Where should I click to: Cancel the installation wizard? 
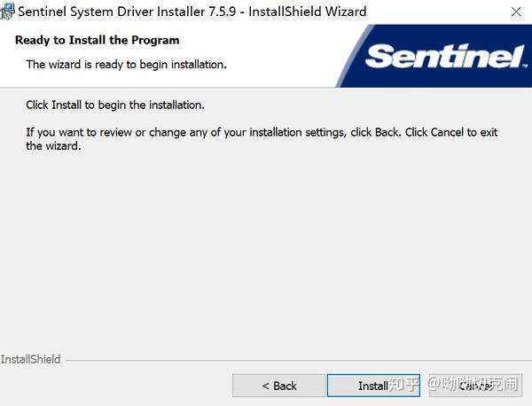pyautogui.click(x=475, y=386)
